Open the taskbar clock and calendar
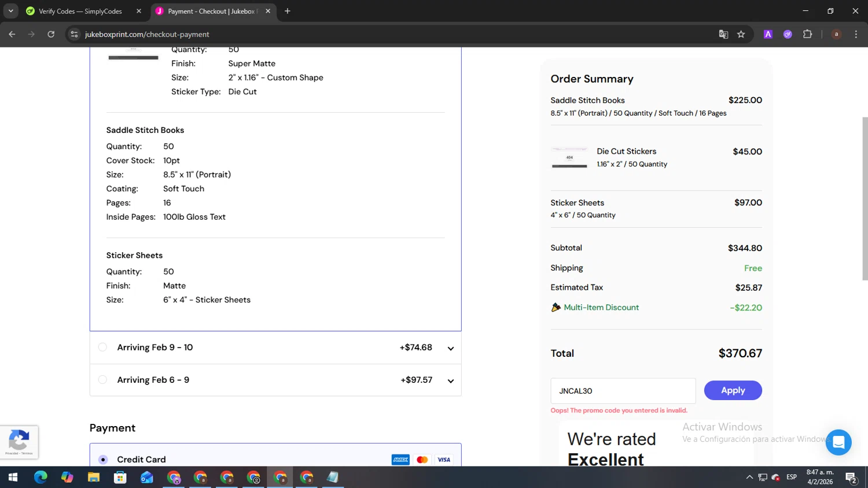Image resolution: width=868 pixels, height=488 pixels. [x=820, y=478]
